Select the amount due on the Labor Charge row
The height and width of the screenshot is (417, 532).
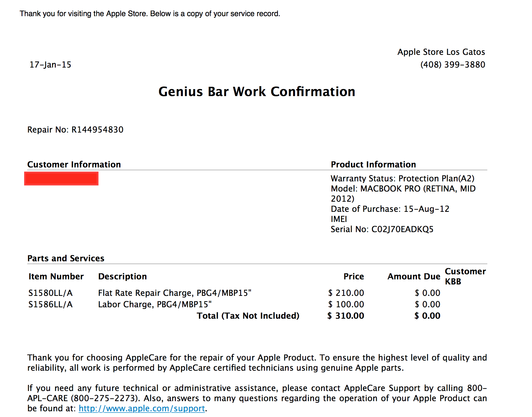[x=428, y=304]
